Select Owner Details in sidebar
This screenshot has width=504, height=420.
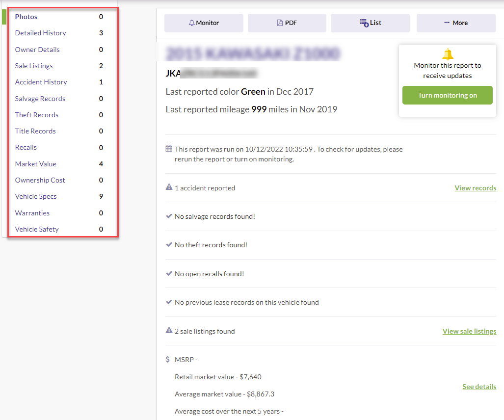37,50
